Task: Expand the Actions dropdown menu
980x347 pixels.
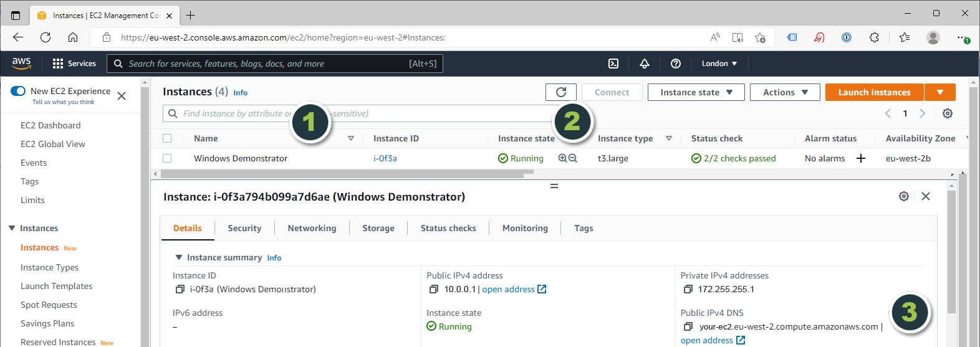Action: tap(785, 92)
